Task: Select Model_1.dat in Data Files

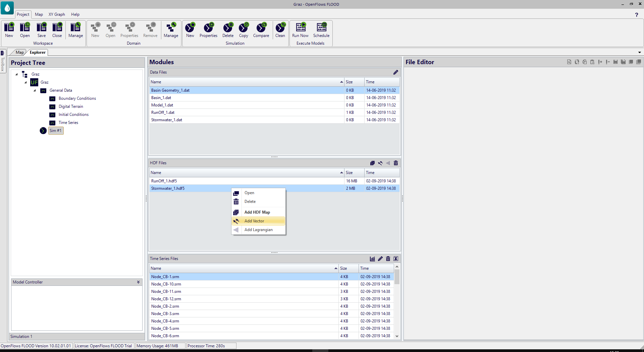Action: tap(274, 105)
